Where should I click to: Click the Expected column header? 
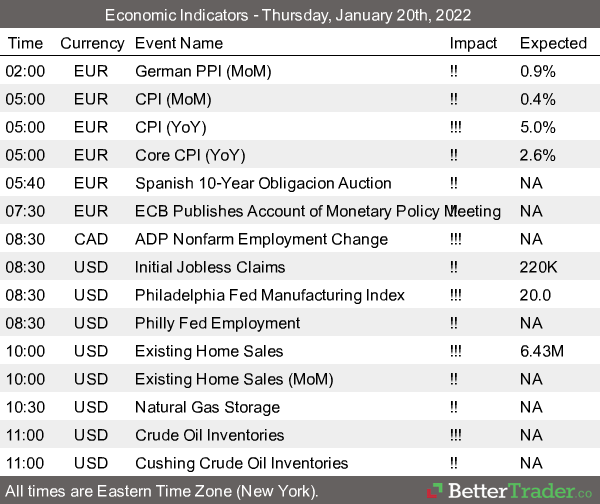tap(553, 43)
